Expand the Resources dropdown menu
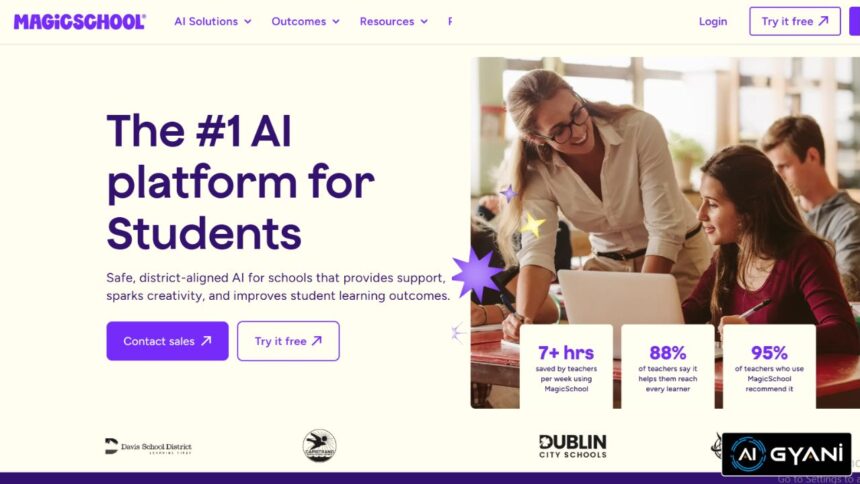860x484 pixels. point(393,21)
